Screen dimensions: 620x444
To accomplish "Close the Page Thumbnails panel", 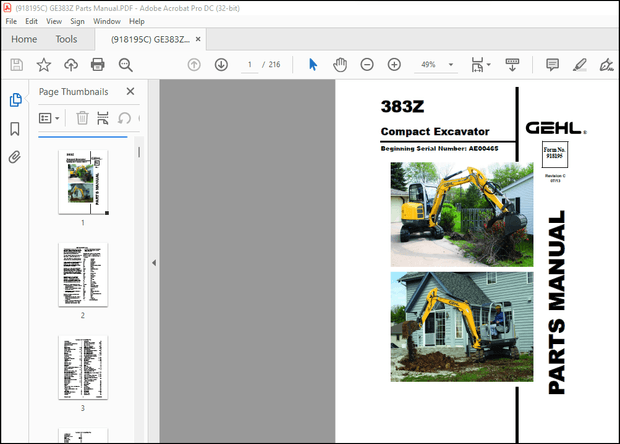I will 130,91.
